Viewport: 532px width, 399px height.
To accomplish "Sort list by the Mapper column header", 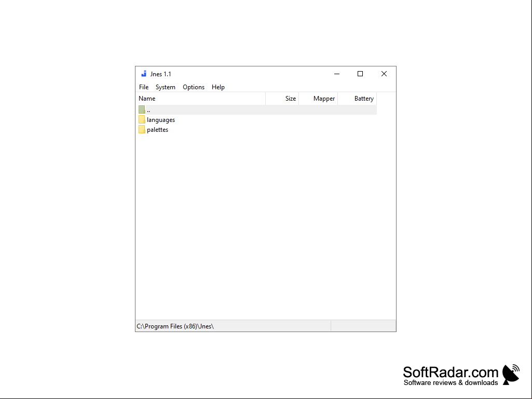I will (x=318, y=99).
